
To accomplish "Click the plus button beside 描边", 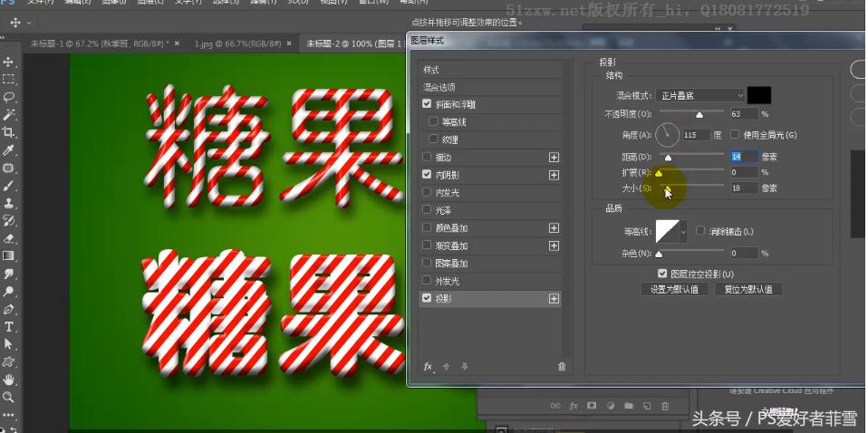I will click(554, 158).
